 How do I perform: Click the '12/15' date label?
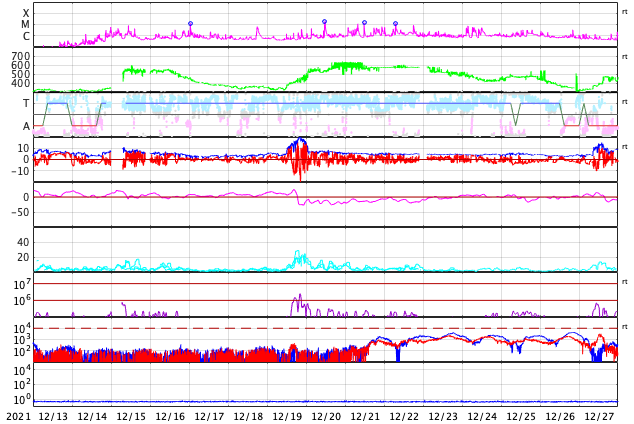tap(131, 417)
